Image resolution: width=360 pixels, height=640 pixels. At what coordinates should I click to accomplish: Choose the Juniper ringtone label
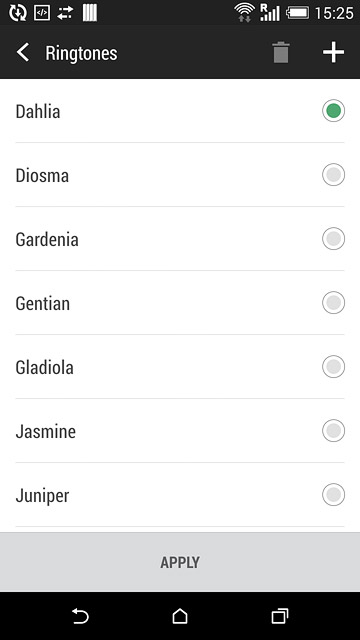[x=42, y=496]
